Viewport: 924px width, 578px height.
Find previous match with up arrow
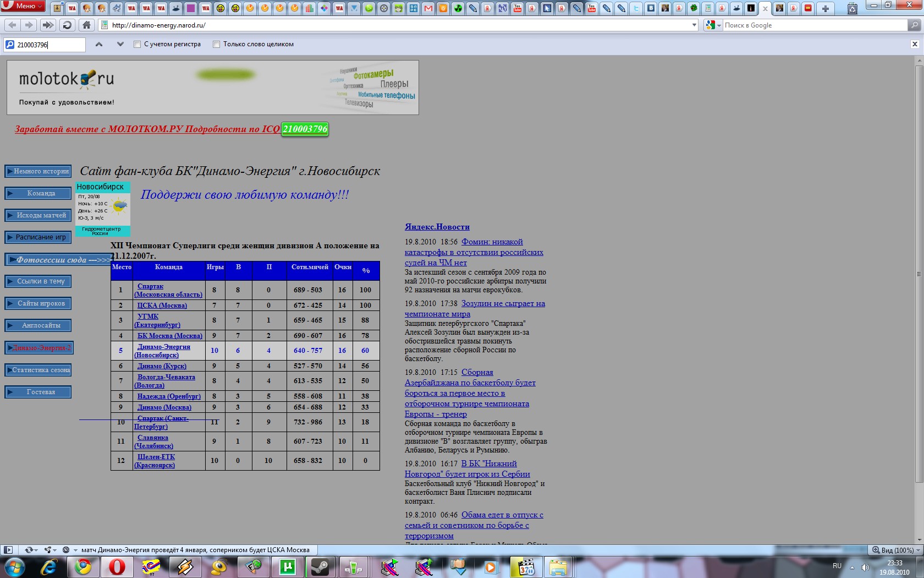99,45
